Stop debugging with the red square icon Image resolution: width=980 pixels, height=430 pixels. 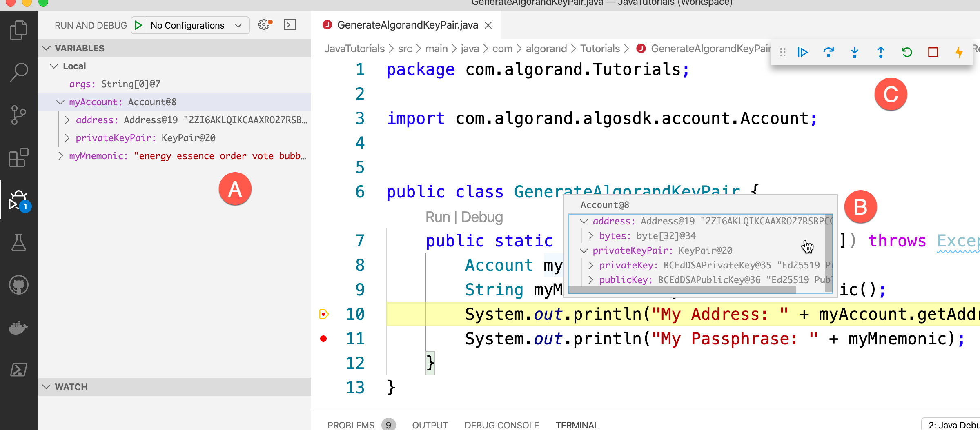933,52
